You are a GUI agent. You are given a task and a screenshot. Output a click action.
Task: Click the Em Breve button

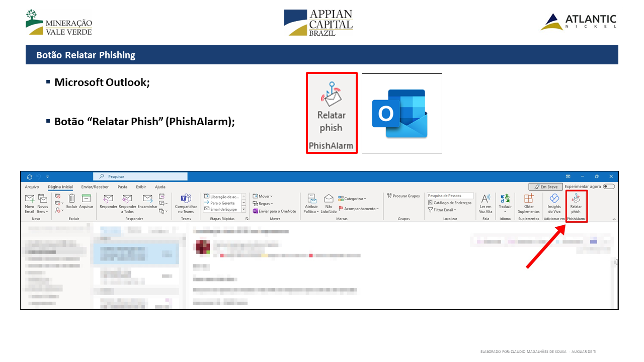click(x=545, y=187)
